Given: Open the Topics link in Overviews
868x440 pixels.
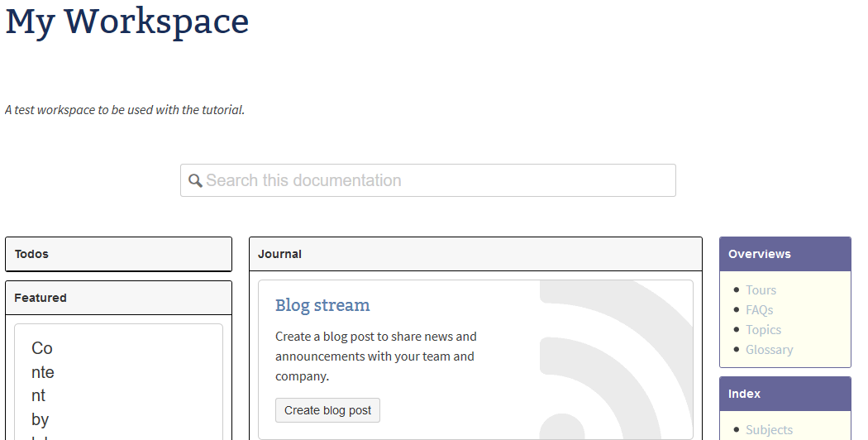Looking at the screenshot, I should (763, 330).
